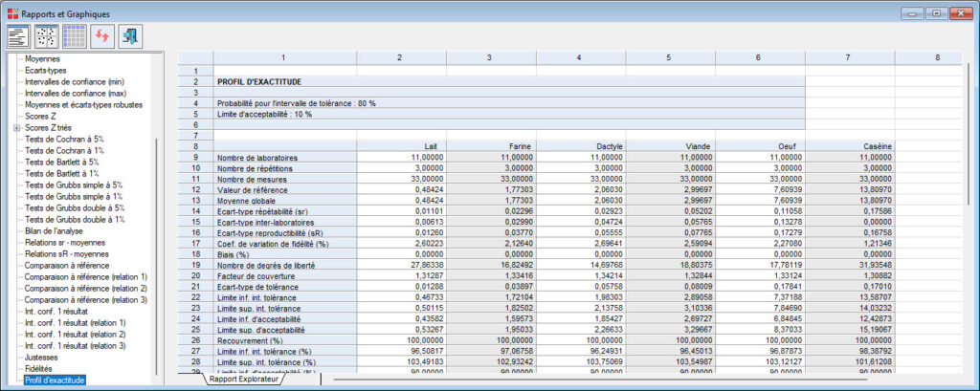This screenshot has height=391, width=980.
Task: Open Intervalles de confiance (max)
Action: point(75,93)
